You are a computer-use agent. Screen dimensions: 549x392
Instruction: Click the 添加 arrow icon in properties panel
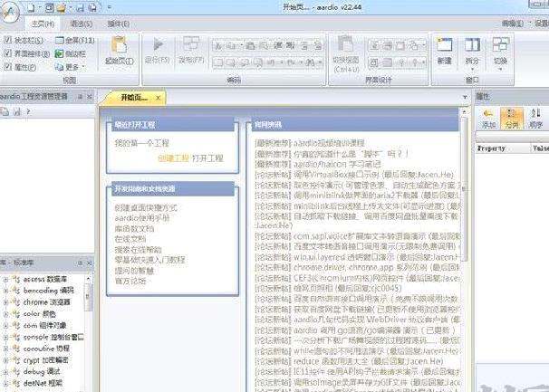click(488, 119)
